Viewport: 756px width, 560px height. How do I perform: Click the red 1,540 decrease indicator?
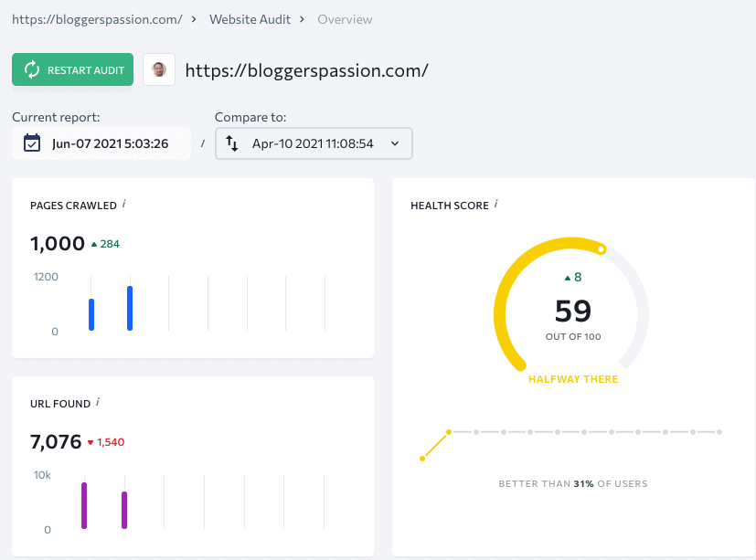[106, 442]
